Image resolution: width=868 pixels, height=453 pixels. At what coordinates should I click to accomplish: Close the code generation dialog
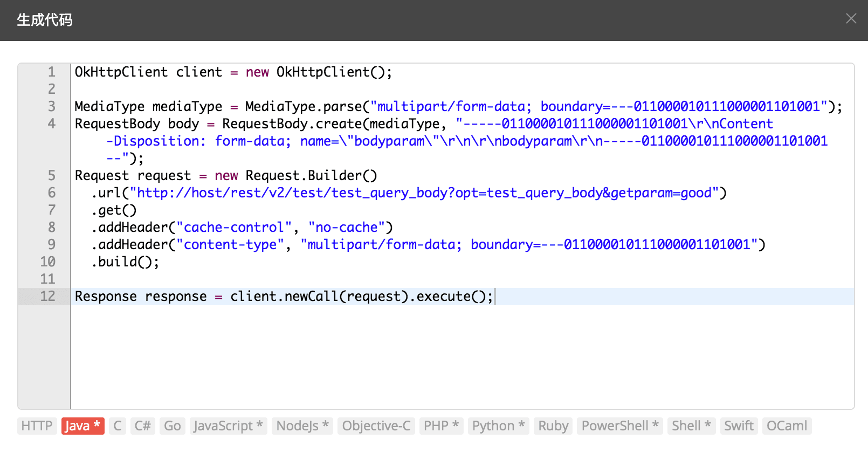(851, 19)
